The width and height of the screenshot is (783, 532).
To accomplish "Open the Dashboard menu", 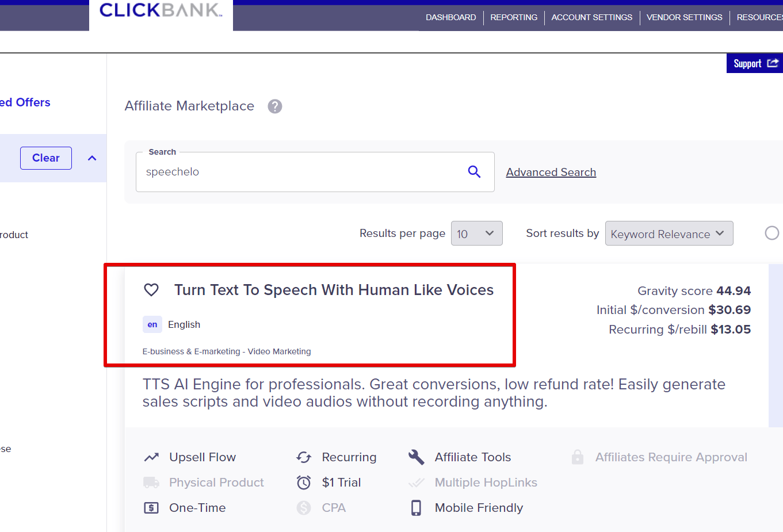I will pyautogui.click(x=451, y=17).
